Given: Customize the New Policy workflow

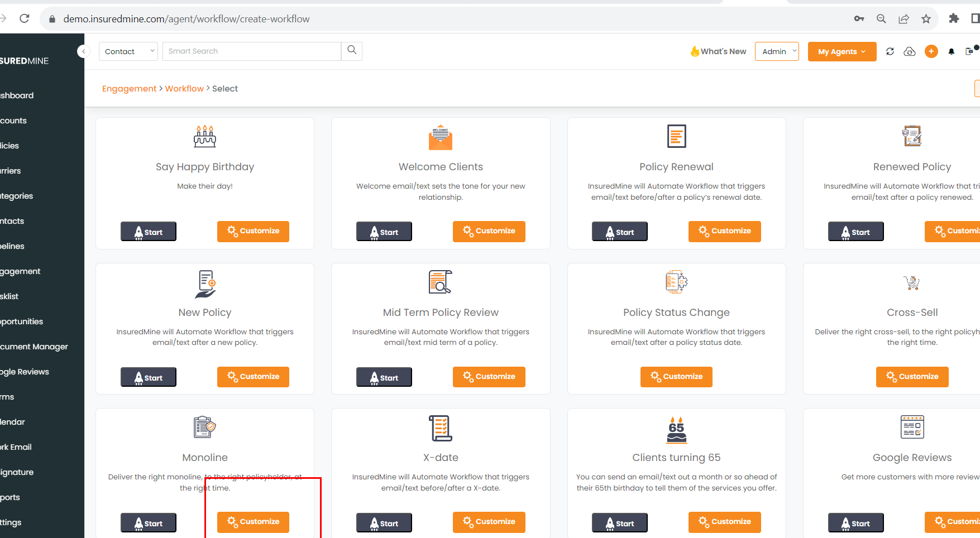Looking at the screenshot, I should point(253,377).
